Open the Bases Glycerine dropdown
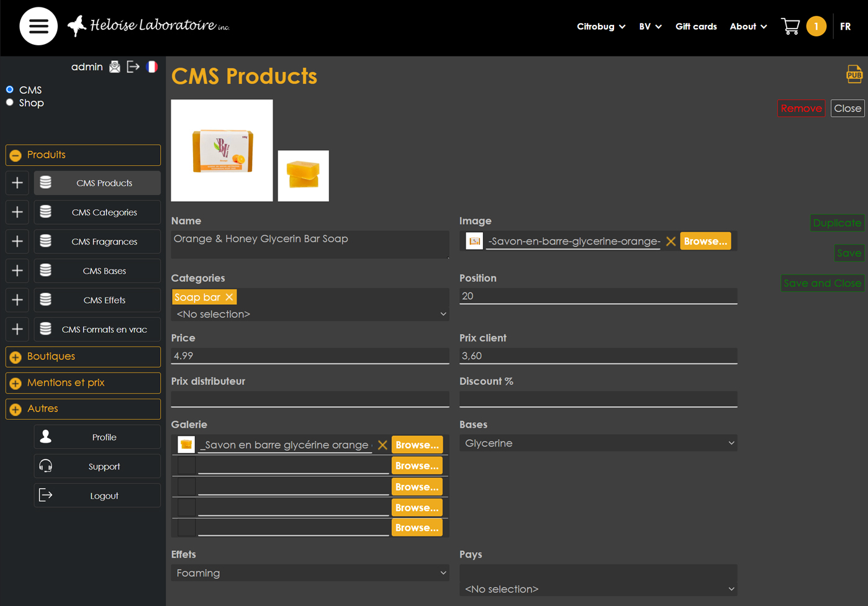This screenshot has height=606, width=868. (597, 443)
